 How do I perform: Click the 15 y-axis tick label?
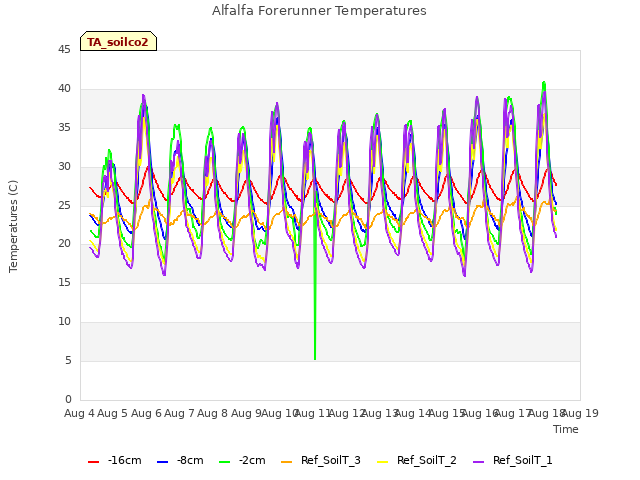point(64,282)
